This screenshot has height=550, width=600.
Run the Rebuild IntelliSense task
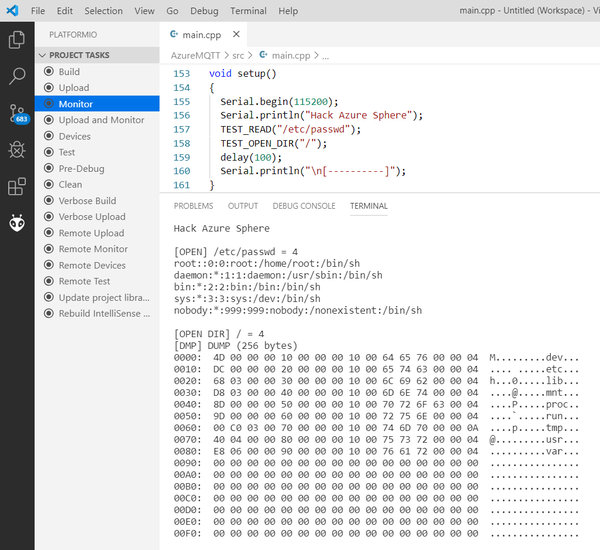click(97, 313)
